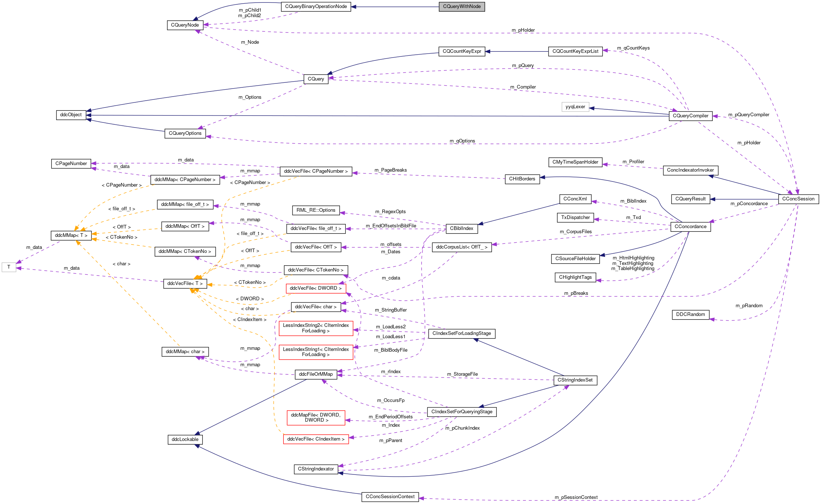Image resolution: width=821 pixels, height=504 pixels.
Task: Click the m_PageBreaks edge label
Action: [x=391, y=170]
